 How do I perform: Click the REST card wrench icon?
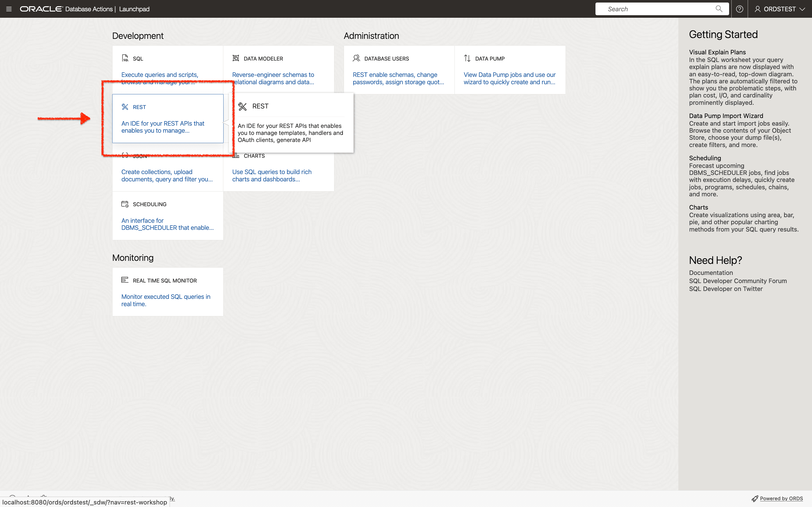(125, 107)
